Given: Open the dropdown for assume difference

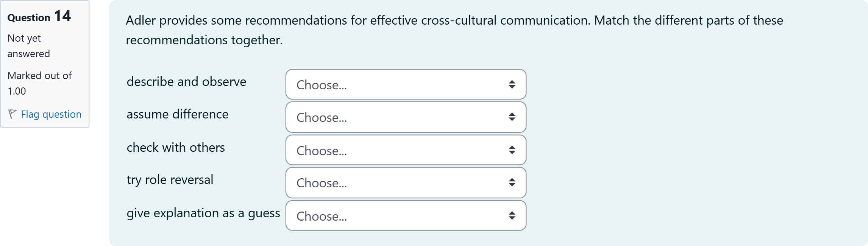Looking at the screenshot, I should tap(405, 117).
